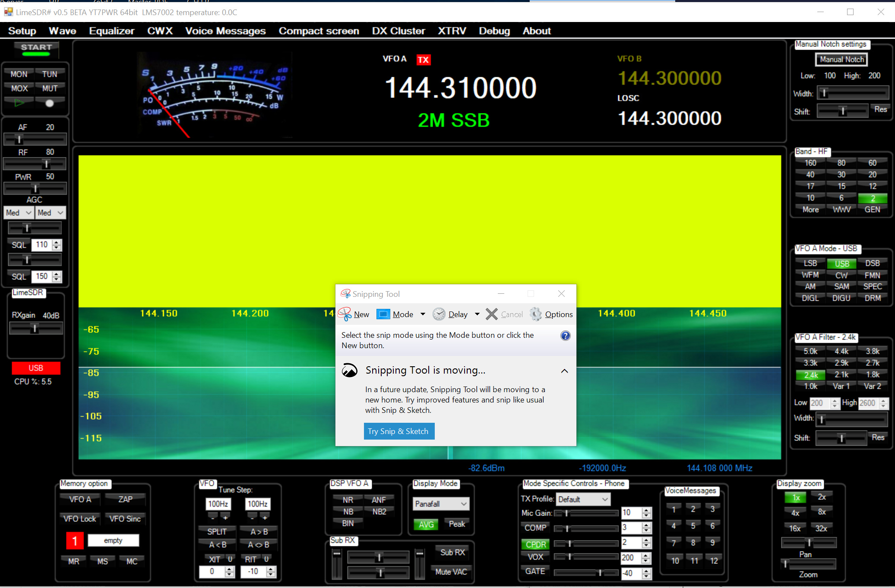Click the Snipping Tool New scissors icon
The height and width of the screenshot is (588, 895).
(345, 314)
